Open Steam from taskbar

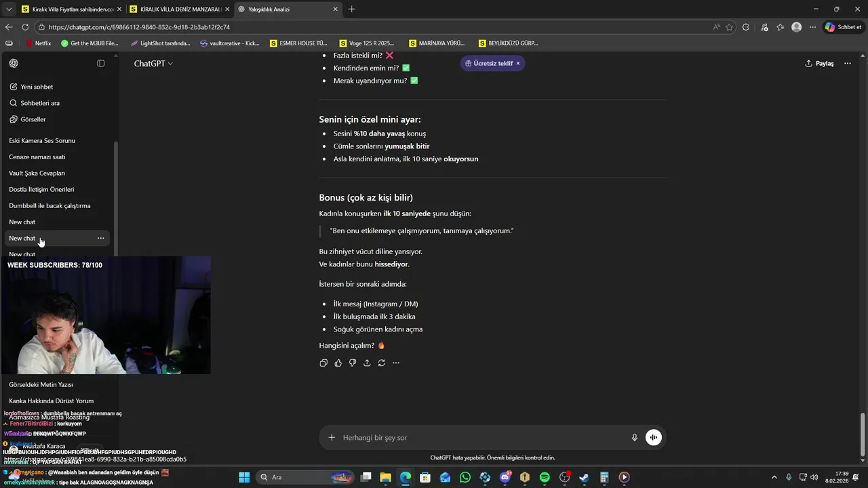[584, 477]
